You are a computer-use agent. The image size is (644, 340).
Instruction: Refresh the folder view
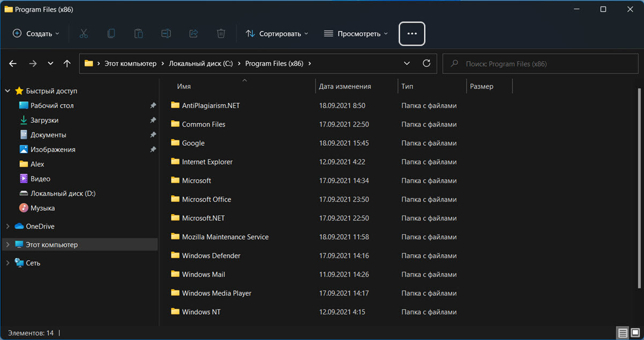[427, 63]
